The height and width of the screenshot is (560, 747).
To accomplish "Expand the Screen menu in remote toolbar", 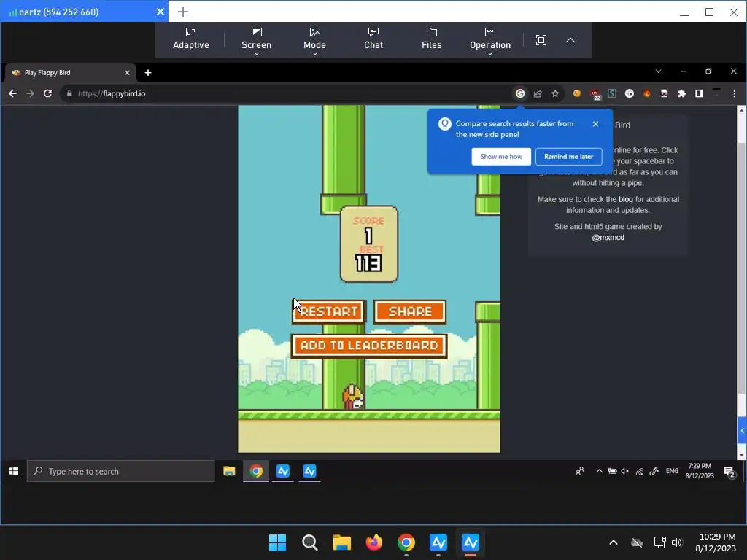I will [x=256, y=40].
